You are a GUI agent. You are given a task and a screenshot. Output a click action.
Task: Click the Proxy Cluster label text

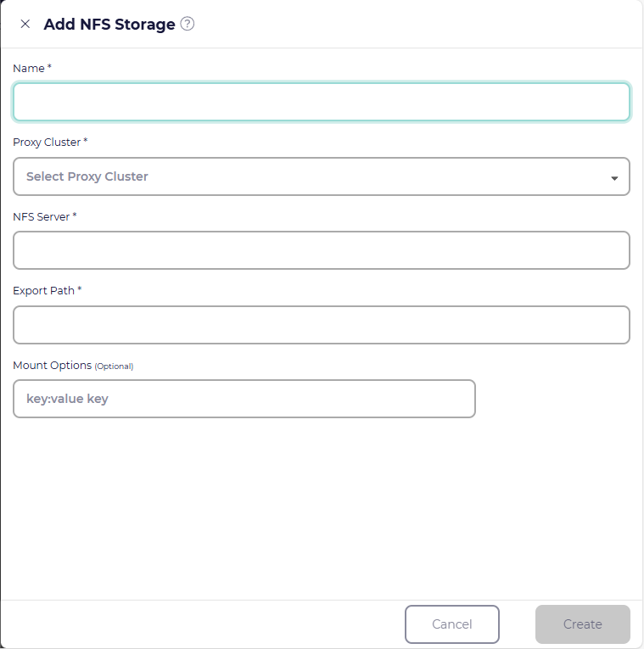46,142
